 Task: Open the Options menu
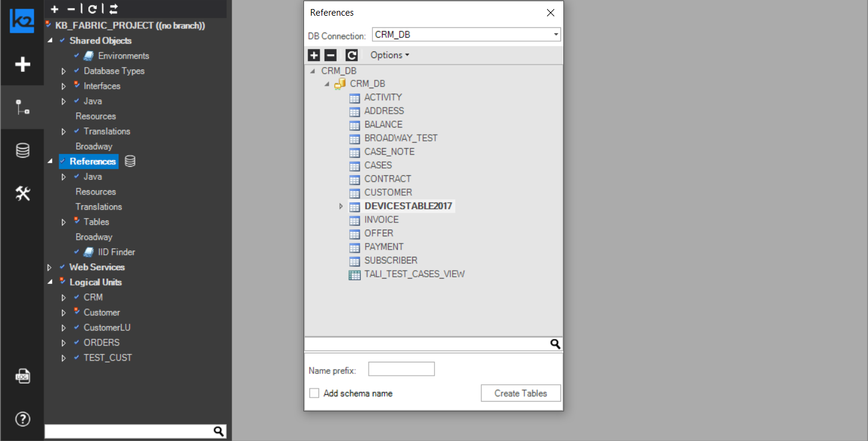click(x=389, y=55)
